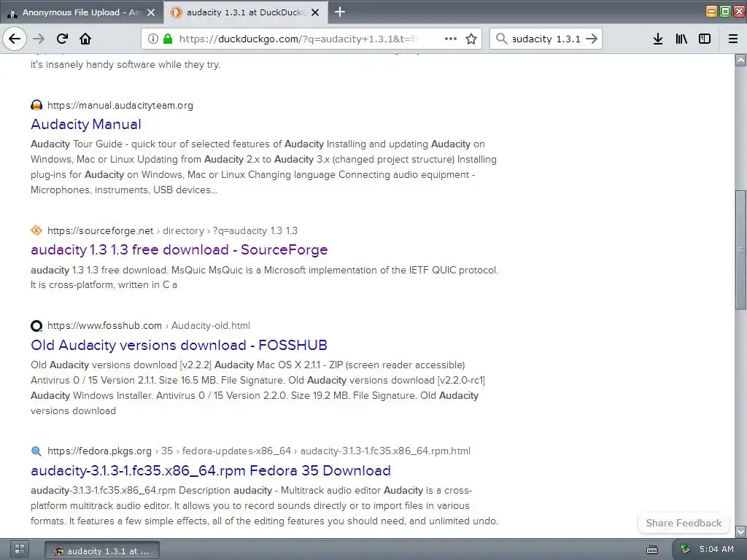
Task: Click the 5:04 AM clock
Action: [x=716, y=549]
